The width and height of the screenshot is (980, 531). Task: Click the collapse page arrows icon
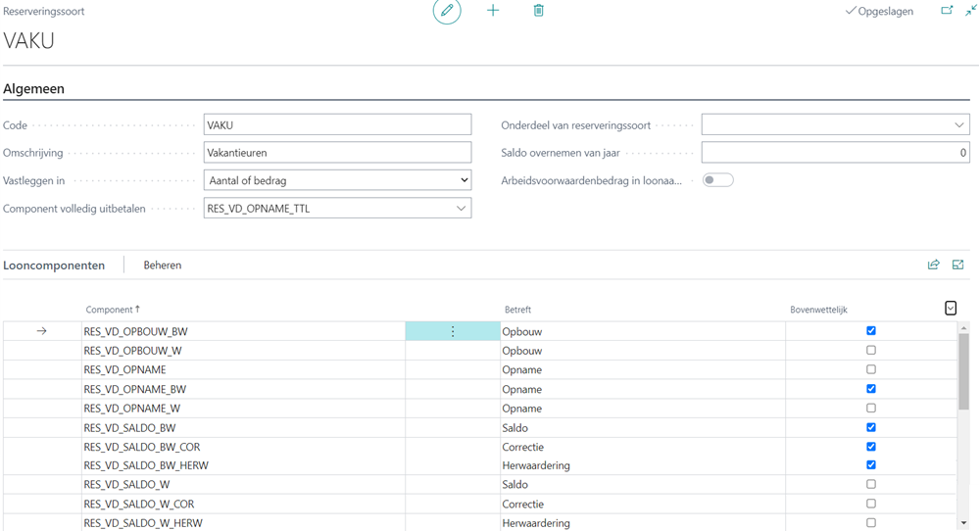(x=971, y=11)
